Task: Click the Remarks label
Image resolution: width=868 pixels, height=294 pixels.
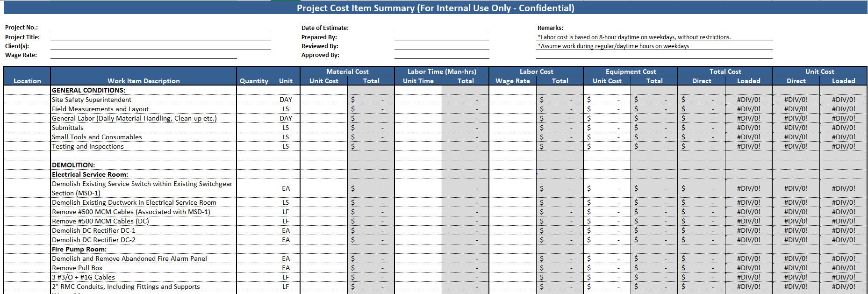Action: [550, 28]
